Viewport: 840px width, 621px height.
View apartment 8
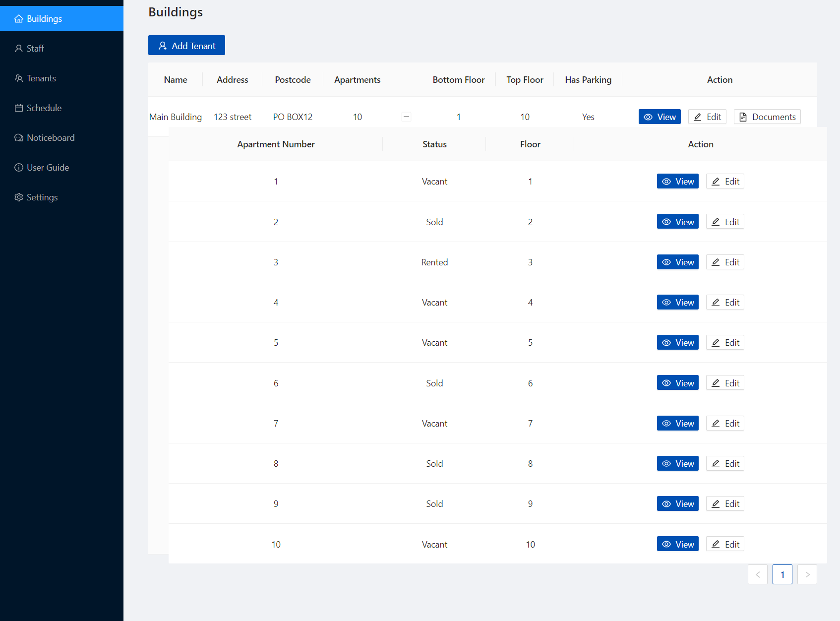click(678, 463)
